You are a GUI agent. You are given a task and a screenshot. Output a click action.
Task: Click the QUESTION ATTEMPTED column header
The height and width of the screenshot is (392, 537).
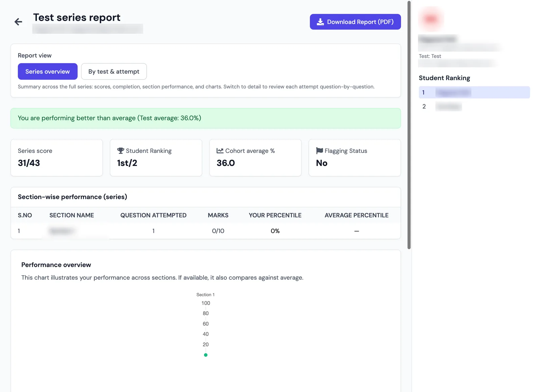[153, 215]
